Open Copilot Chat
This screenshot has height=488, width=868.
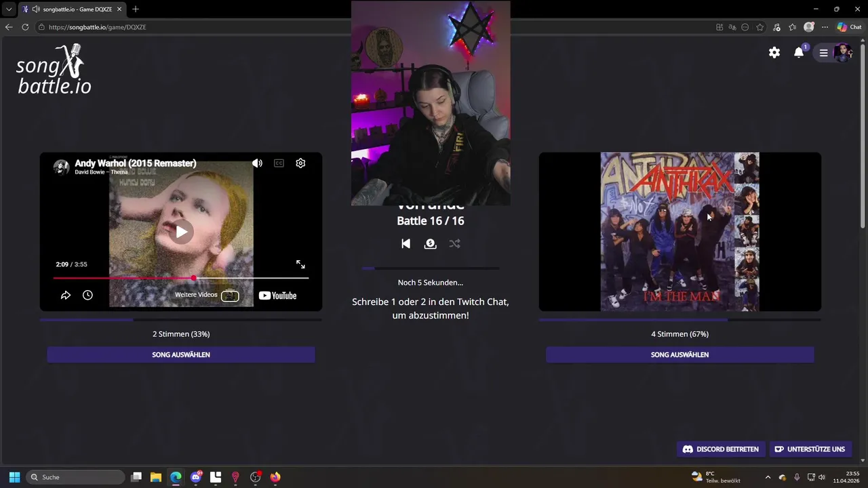tap(849, 27)
